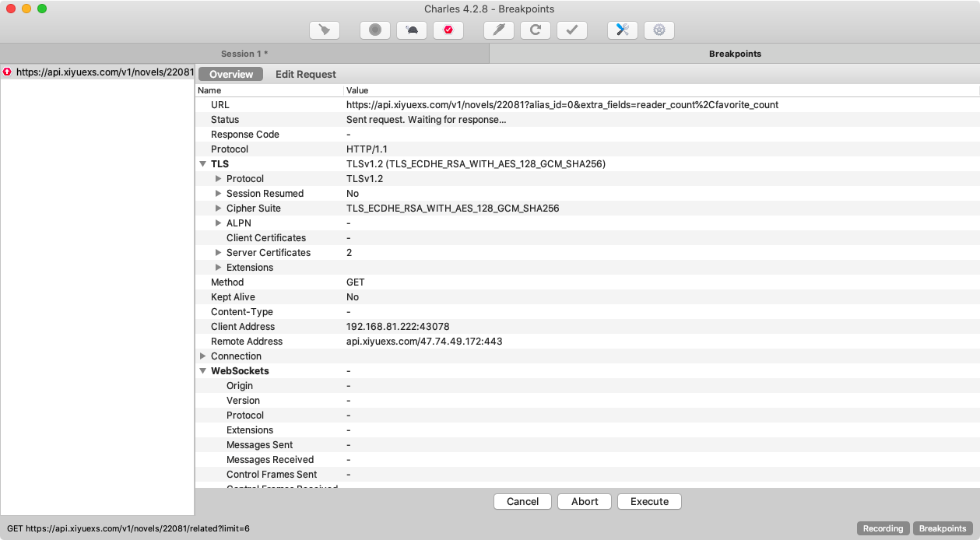Switch to the Session 1 tab

click(x=244, y=54)
